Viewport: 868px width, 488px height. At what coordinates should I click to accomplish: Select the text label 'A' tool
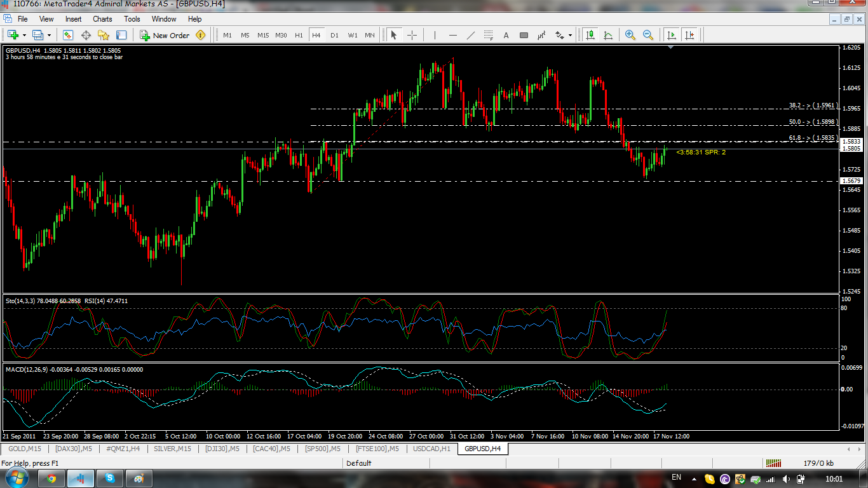(x=506, y=35)
